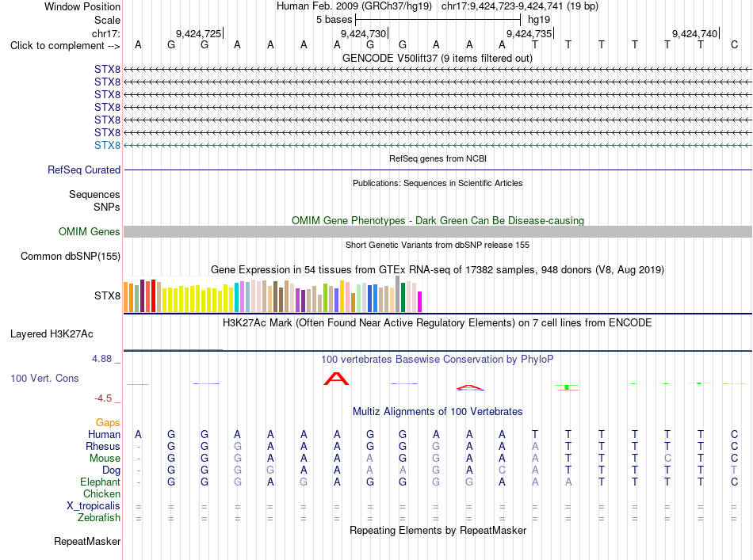Click the Scale label
This screenshot has height=560, width=753.
(x=108, y=20)
